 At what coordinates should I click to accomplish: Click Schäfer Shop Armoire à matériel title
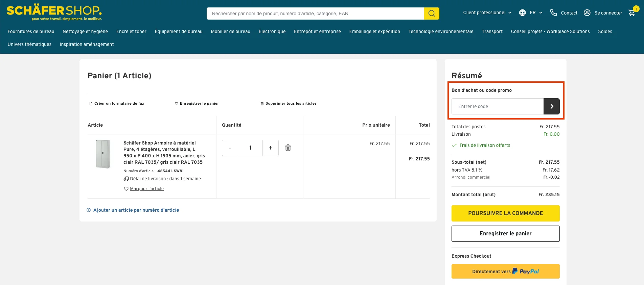pos(164,153)
